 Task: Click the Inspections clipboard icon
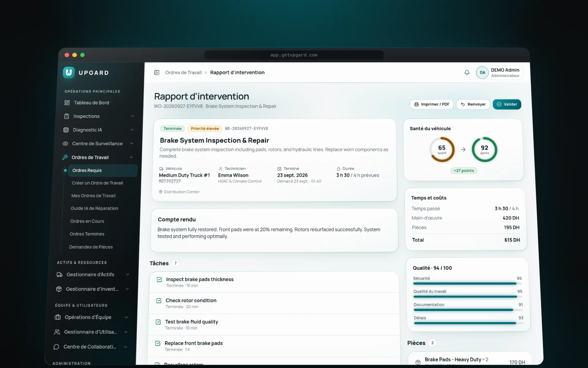[x=66, y=116]
